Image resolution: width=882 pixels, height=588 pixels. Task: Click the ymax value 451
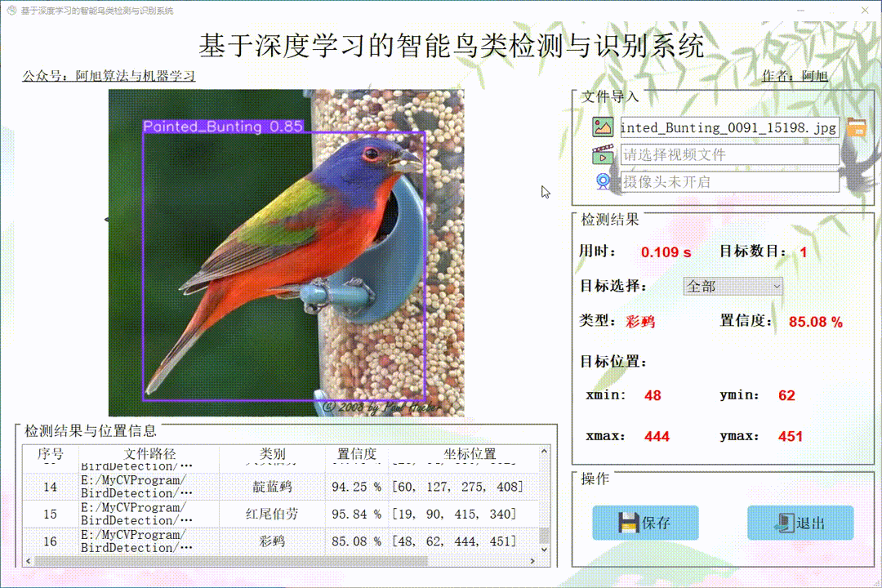[x=791, y=437]
